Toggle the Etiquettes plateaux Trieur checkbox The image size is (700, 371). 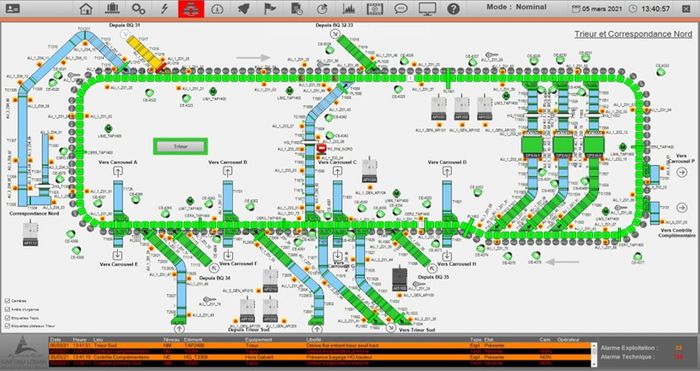pos(7,326)
